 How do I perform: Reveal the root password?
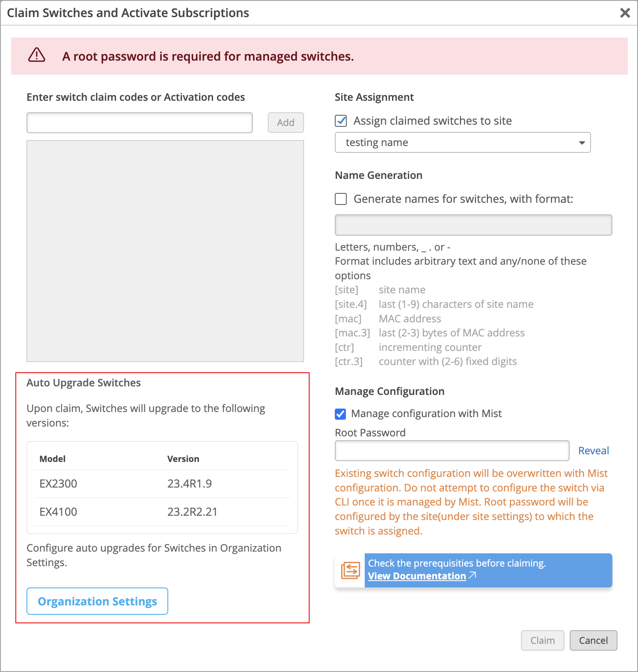(x=593, y=450)
